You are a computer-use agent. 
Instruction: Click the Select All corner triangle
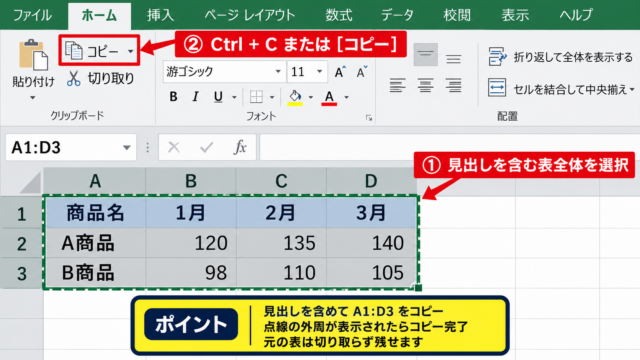(30, 182)
